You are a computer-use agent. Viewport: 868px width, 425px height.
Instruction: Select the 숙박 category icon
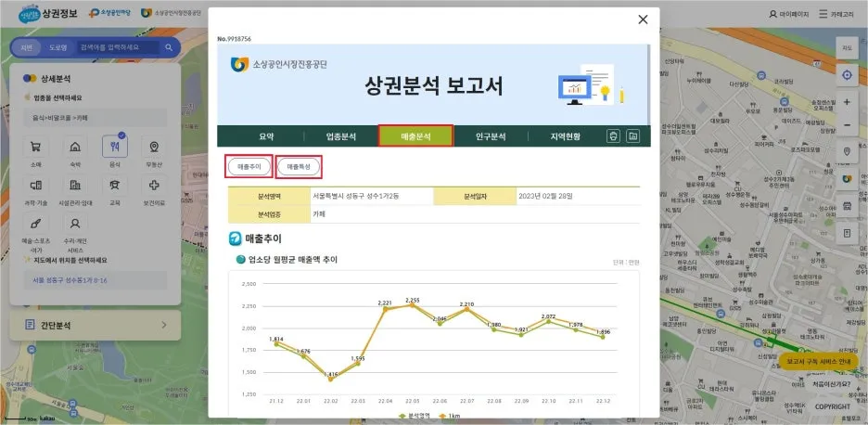tap(75, 147)
